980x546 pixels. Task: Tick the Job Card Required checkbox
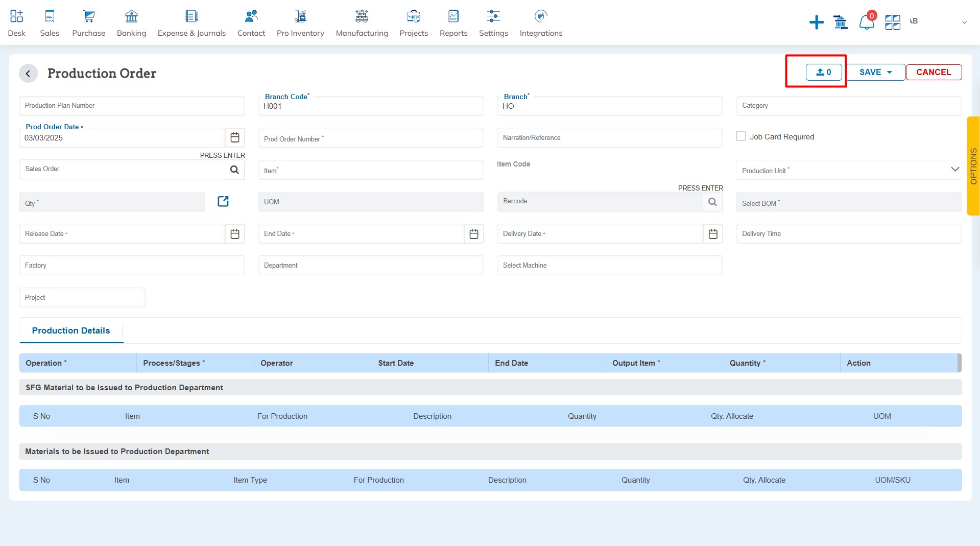(741, 136)
